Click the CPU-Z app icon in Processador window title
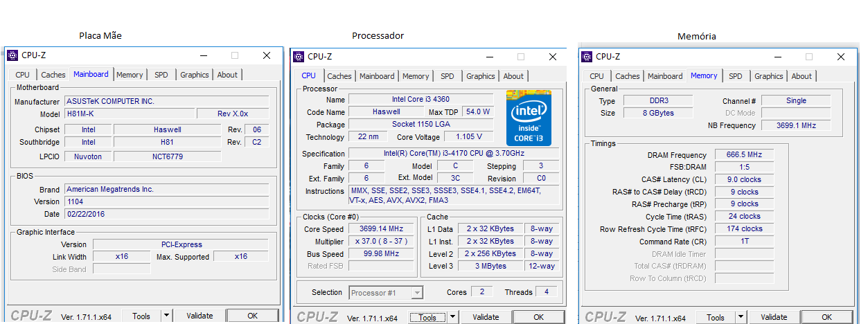 pos(299,57)
